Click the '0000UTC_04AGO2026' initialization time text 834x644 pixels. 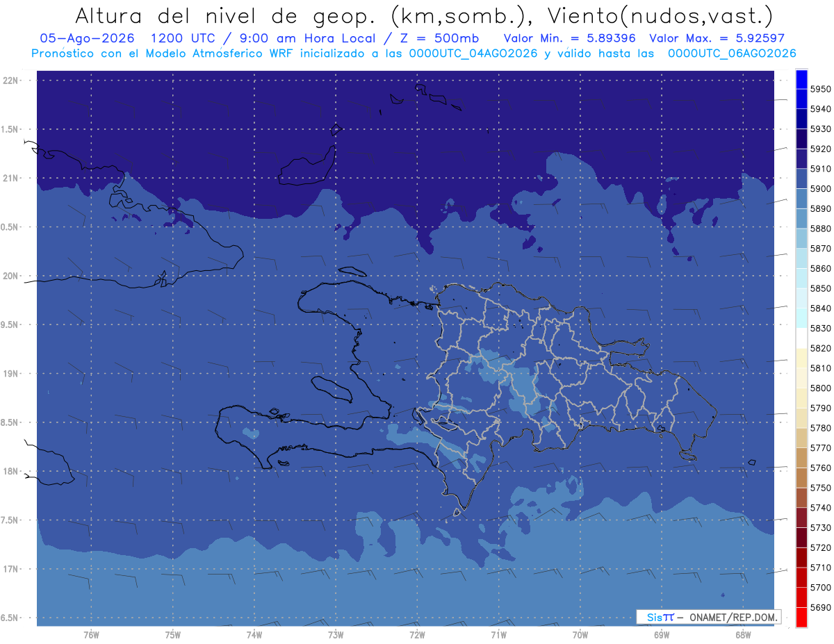(x=473, y=53)
